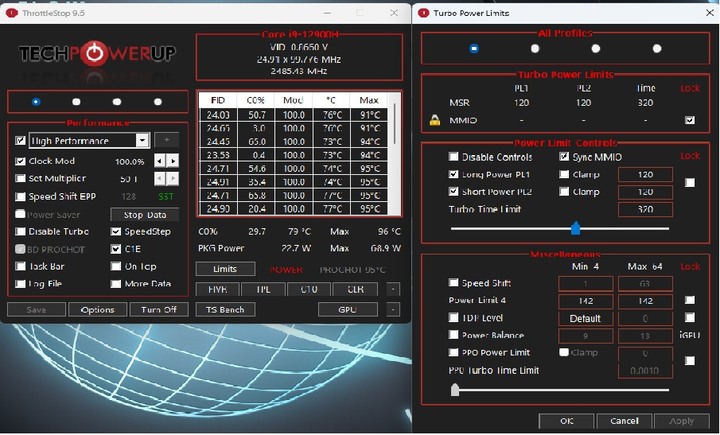Open the FIVR settings button
Viewport: 720px width, 435px height.
tap(217, 289)
